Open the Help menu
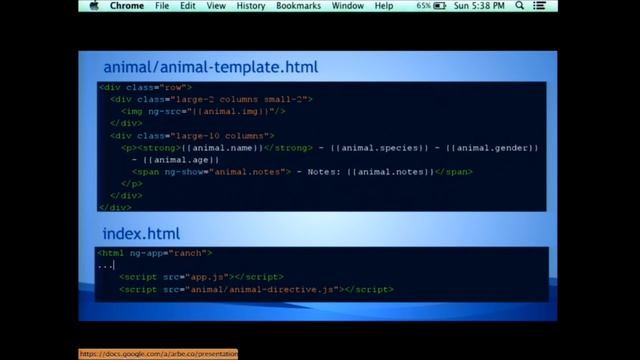Screen dimensions: 640x360 (384, 6)
